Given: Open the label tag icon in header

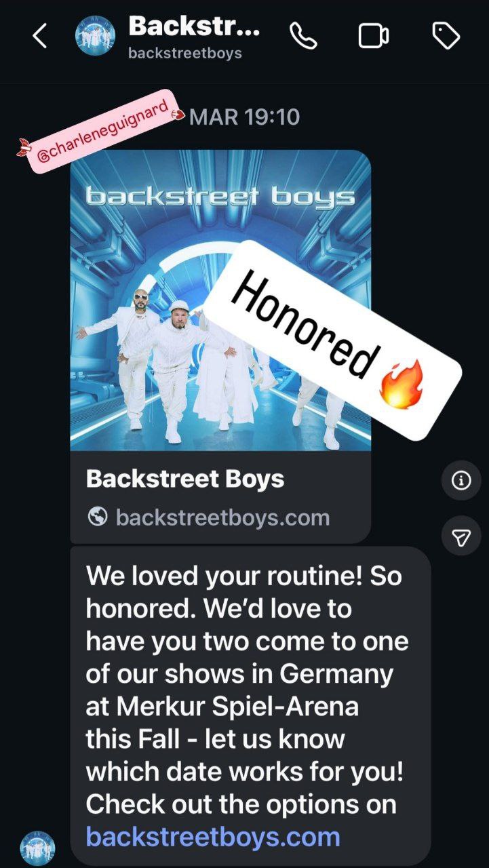Looking at the screenshot, I should click(446, 36).
